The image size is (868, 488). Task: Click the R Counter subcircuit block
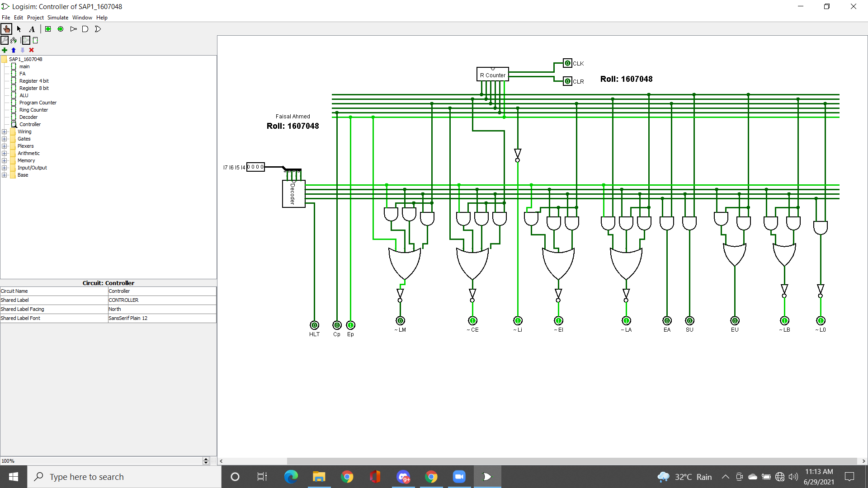pos(493,75)
